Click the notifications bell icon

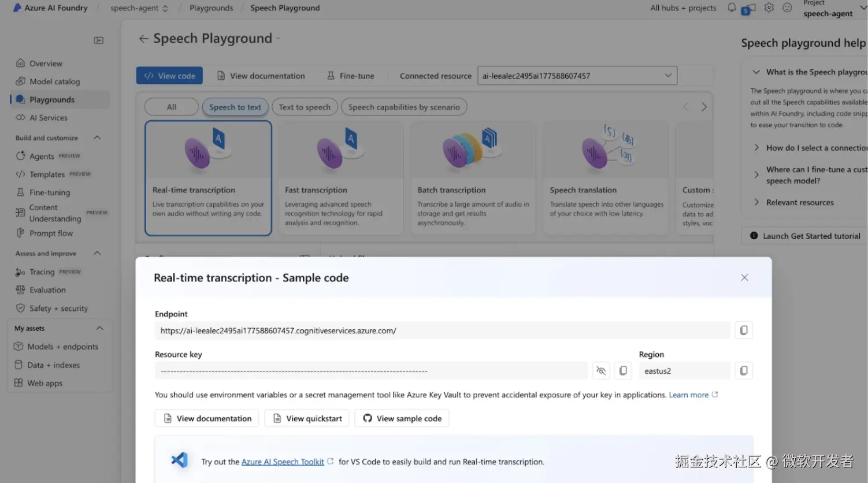732,8
